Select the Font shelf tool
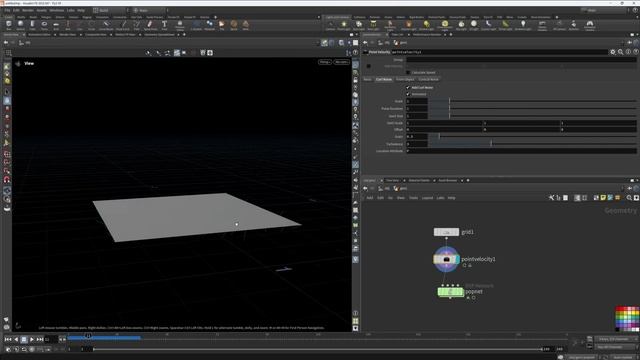This screenshot has height=360, width=640. [164, 25]
